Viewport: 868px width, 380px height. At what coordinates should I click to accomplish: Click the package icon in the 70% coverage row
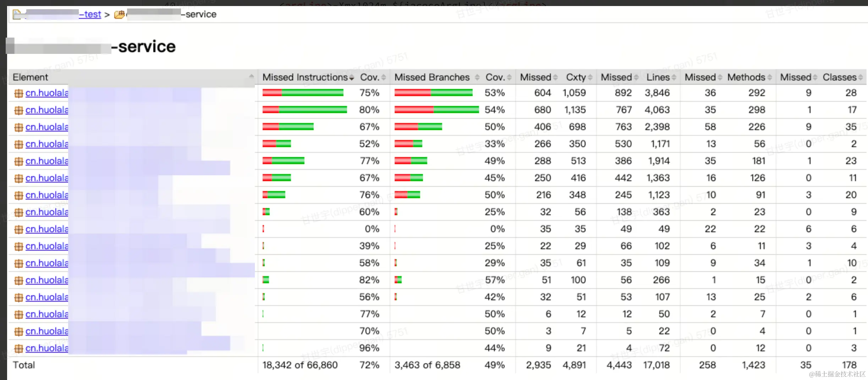pyautogui.click(x=18, y=331)
